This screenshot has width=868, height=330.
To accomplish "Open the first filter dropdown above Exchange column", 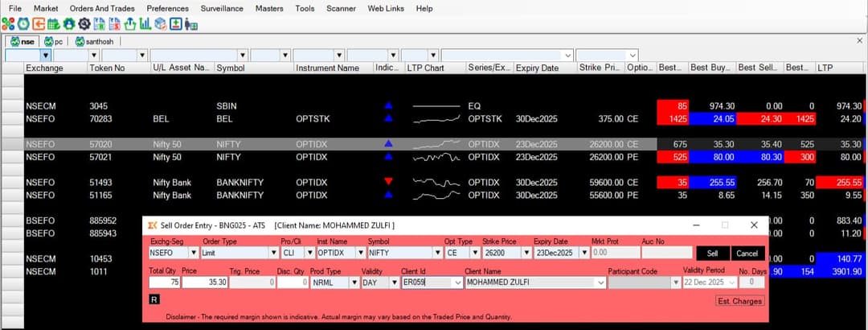I will point(46,56).
